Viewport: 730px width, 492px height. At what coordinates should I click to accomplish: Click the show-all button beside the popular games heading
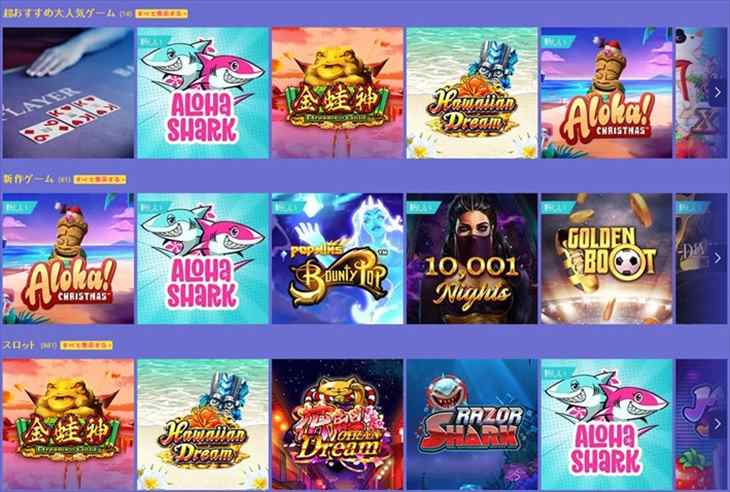(x=162, y=13)
